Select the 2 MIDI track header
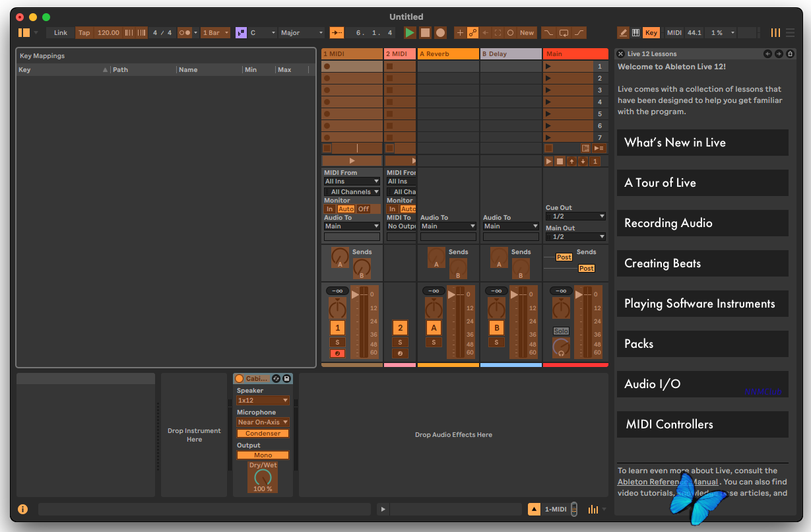The height and width of the screenshot is (532, 811). coord(400,53)
